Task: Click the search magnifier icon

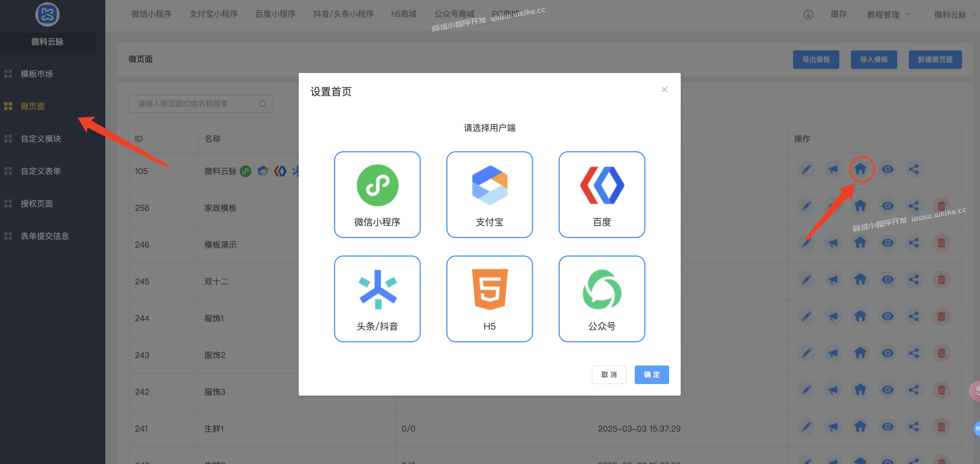Action: (262, 103)
